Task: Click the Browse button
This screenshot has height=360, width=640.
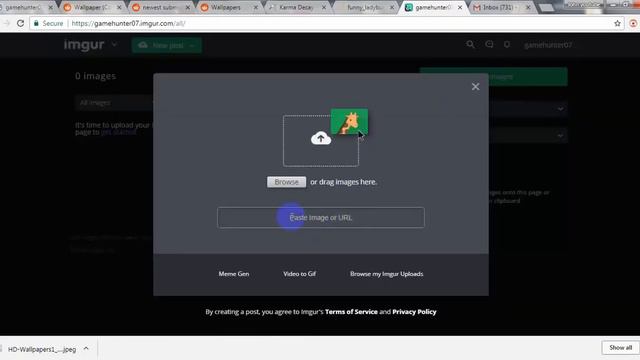Action: [x=287, y=182]
